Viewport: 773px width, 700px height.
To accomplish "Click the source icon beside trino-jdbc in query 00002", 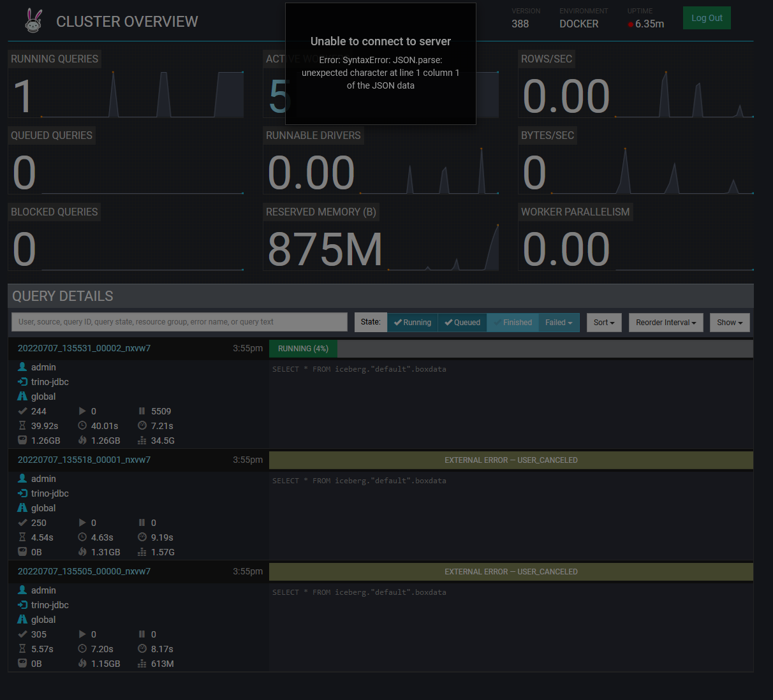I will [22, 381].
